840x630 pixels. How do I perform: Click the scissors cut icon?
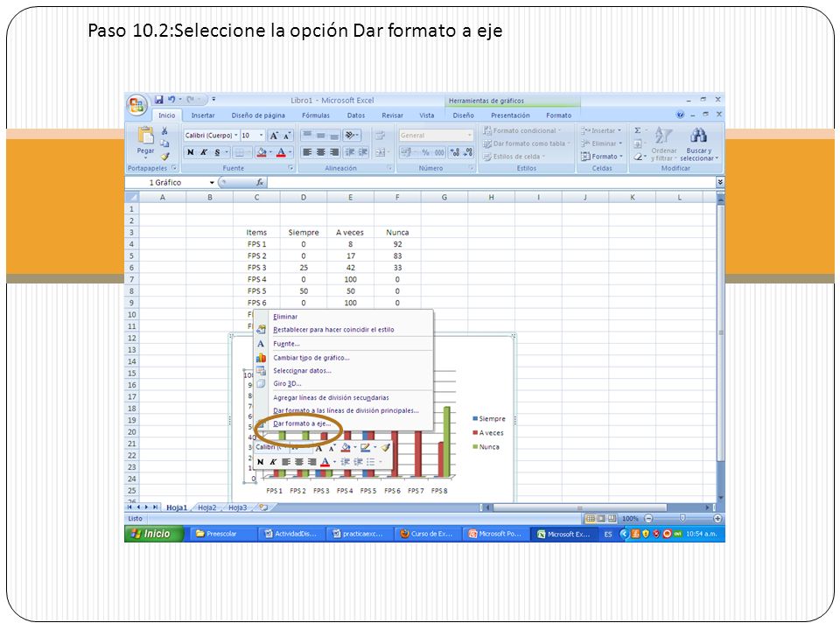click(x=165, y=130)
